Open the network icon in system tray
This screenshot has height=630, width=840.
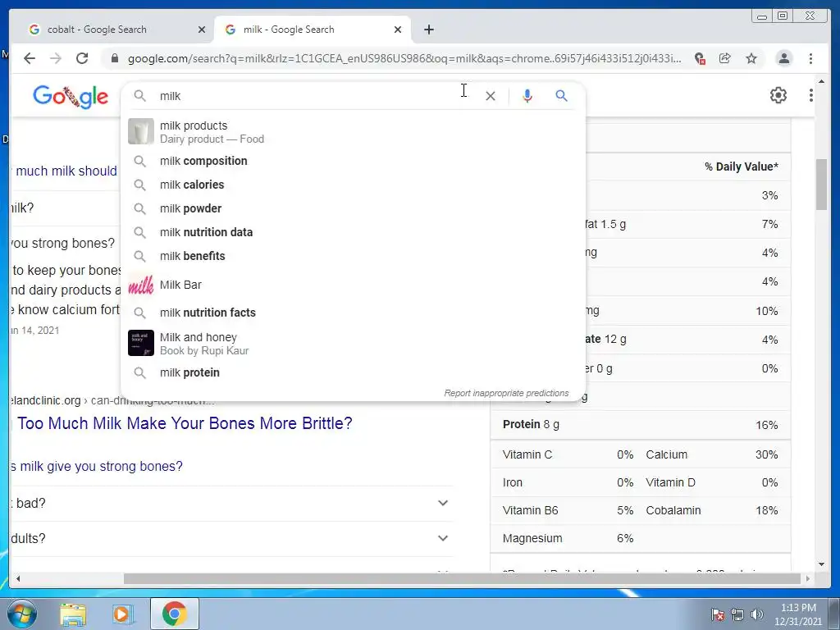[x=737, y=614]
